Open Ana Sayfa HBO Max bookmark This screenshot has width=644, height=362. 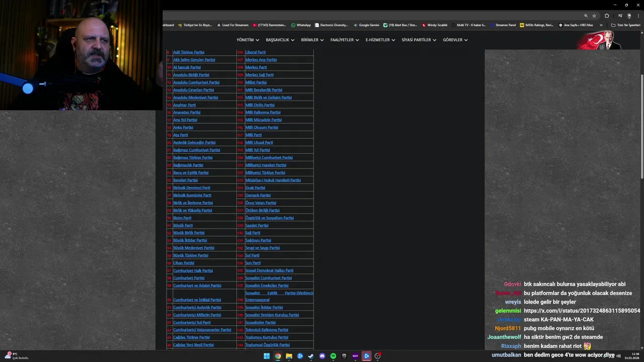(576, 25)
